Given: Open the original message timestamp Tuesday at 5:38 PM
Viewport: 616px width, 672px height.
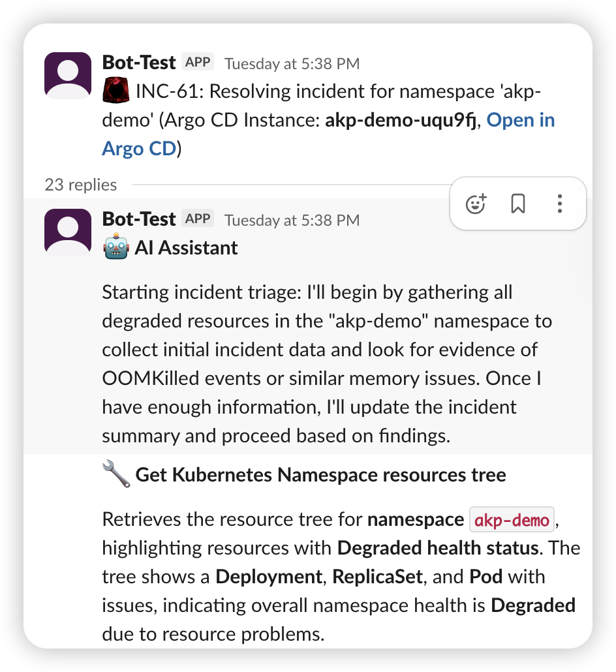Looking at the screenshot, I should click(x=292, y=63).
